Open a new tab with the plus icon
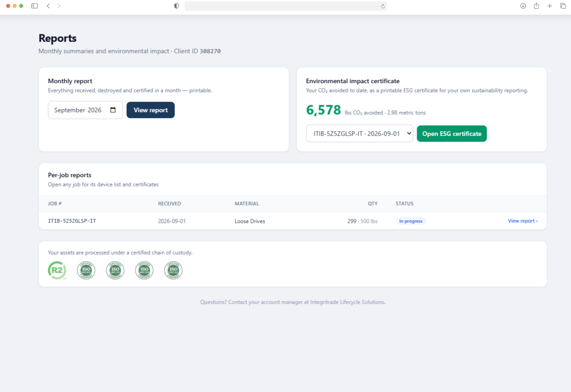 coord(550,6)
